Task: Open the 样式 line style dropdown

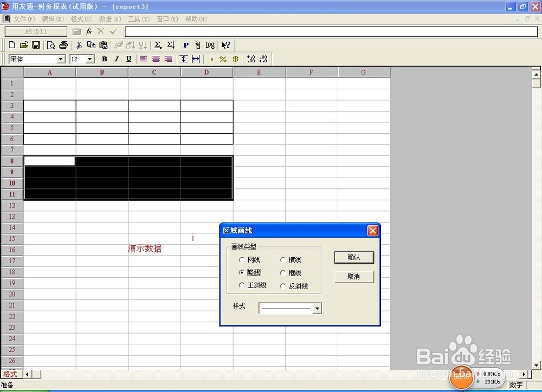Action: click(317, 308)
